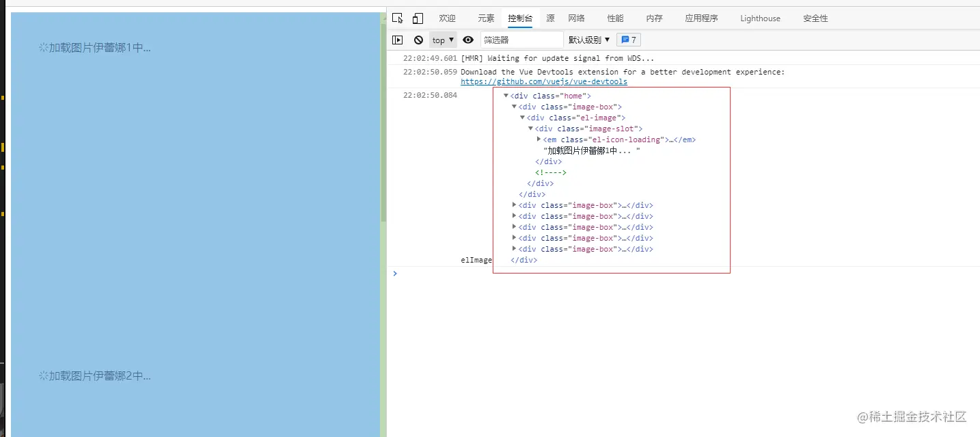Screen dimensions: 980x437
Task: Create live expression with the eye icon
Action: pyautogui.click(x=468, y=40)
